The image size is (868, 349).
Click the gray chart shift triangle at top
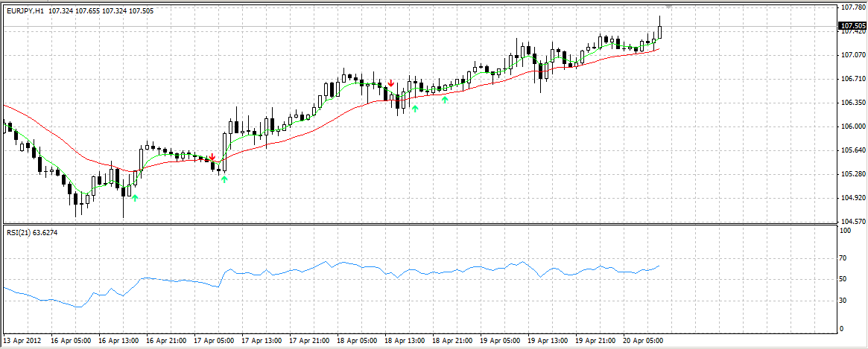pyautogui.click(x=669, y=7)
